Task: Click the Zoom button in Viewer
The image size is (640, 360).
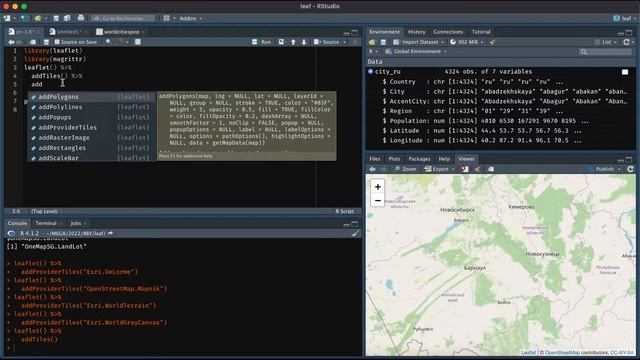Action: tap(405, 169)
